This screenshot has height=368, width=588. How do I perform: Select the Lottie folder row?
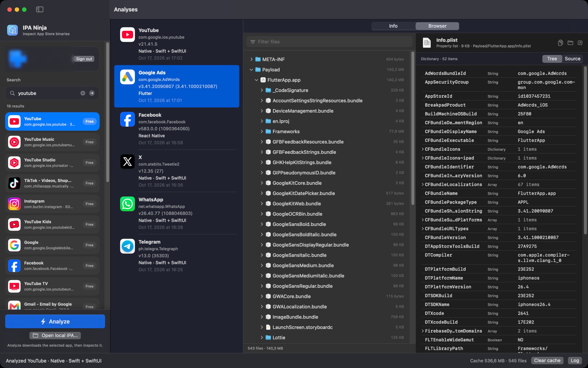pos(327,338)
